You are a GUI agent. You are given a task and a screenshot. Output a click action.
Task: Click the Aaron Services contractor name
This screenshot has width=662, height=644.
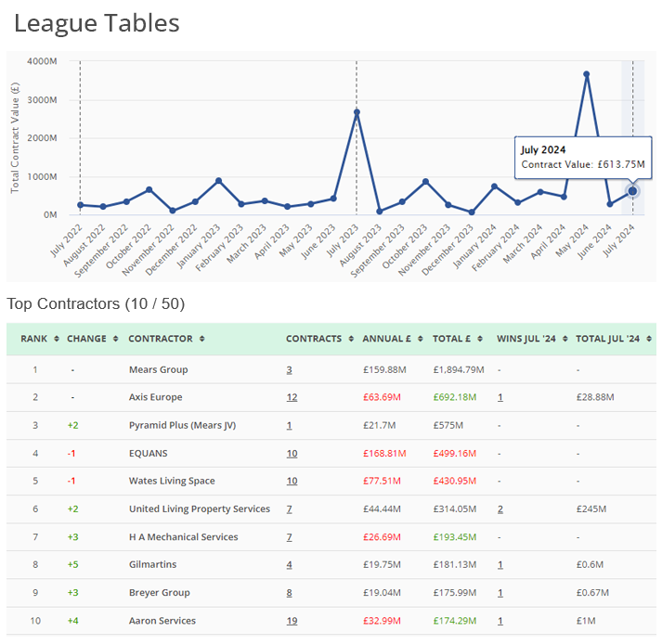pos(162,621)
